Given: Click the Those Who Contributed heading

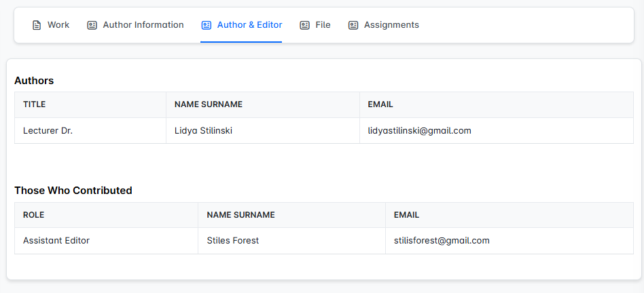Looking at the screenshot, I should tap(73, 191).
